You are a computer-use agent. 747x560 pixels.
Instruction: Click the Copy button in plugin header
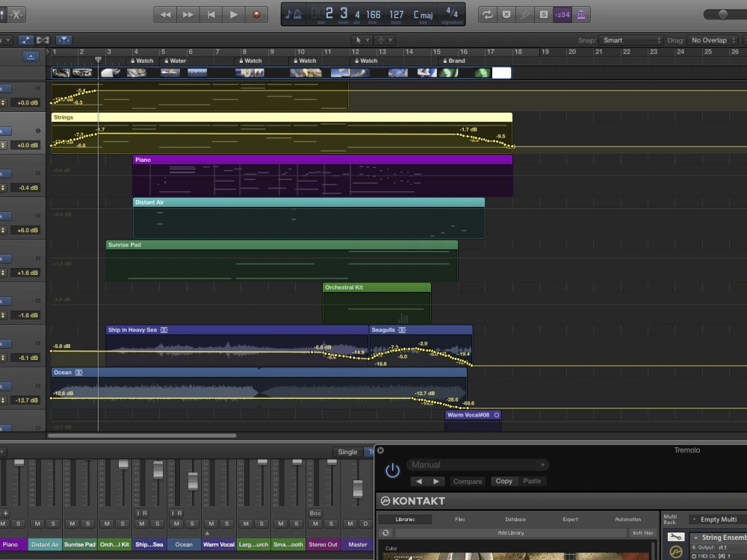(503, 481)
